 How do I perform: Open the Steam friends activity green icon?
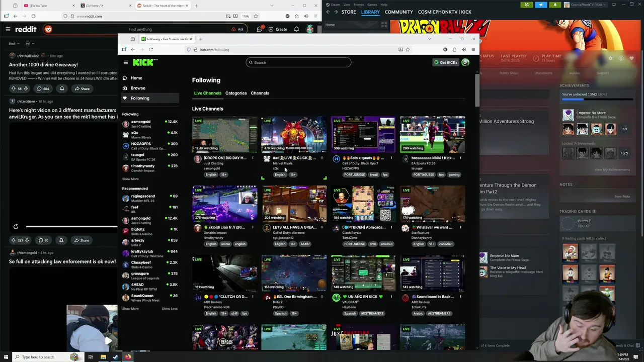pyautogui.click(x=527, y=5)
